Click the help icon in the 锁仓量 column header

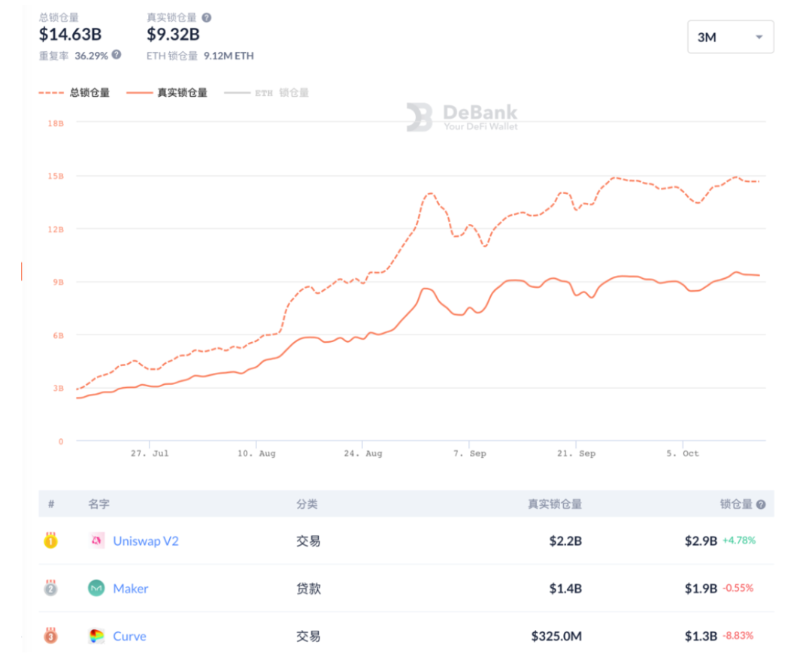(x=759, y=504)
